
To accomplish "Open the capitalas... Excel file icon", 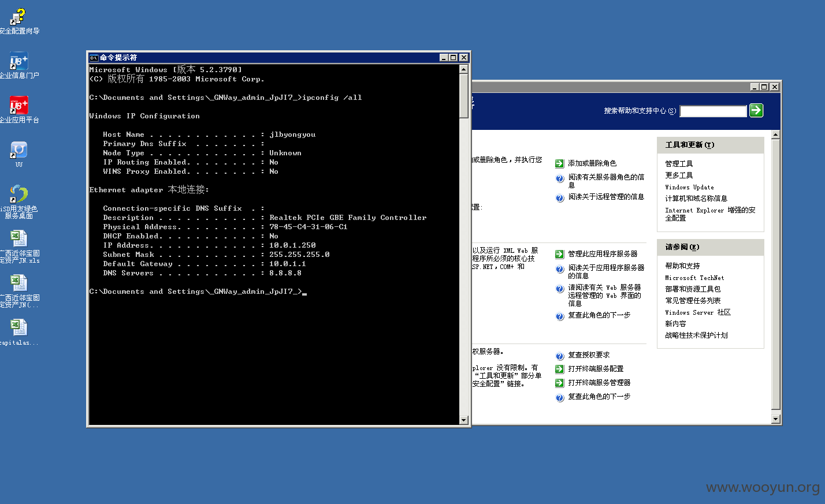I will pyautogui.click(x=19, y=328).
